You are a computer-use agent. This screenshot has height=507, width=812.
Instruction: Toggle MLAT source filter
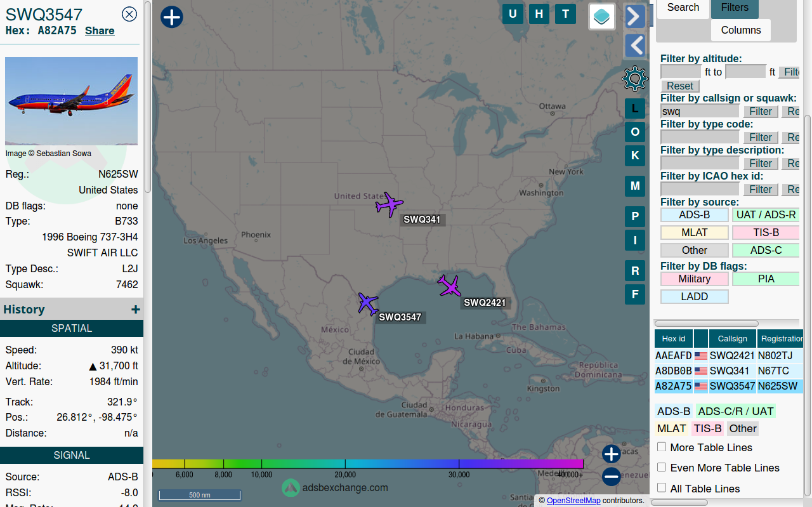(x=695, y=233)
